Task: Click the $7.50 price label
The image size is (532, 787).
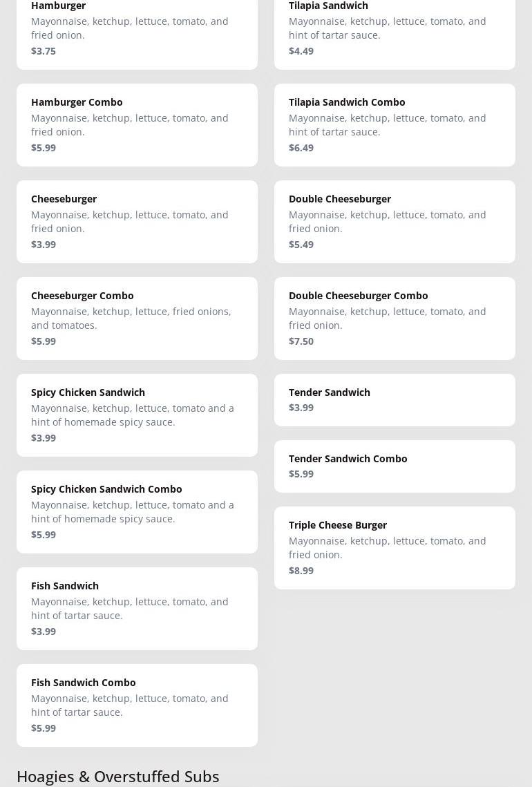Action: click(301, 341)
